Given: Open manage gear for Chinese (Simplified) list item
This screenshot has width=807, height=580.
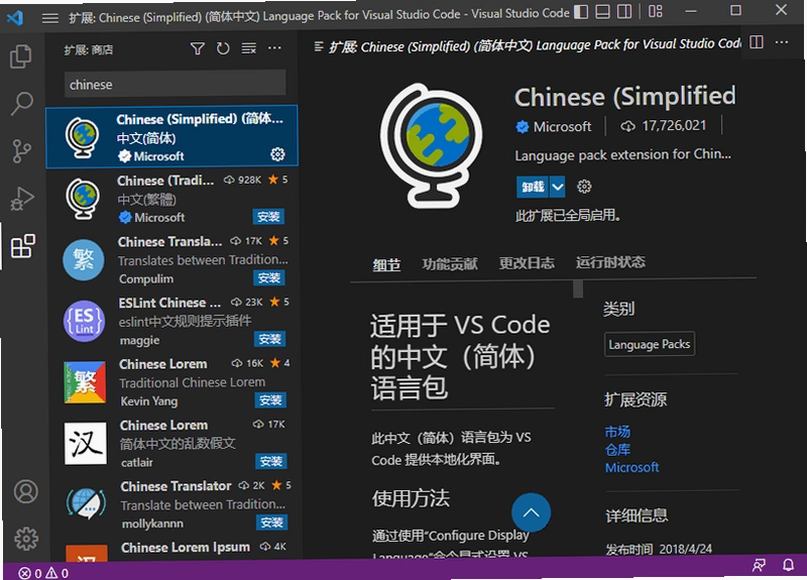Looking at the screenshot, I should click(x=277, y=154).
